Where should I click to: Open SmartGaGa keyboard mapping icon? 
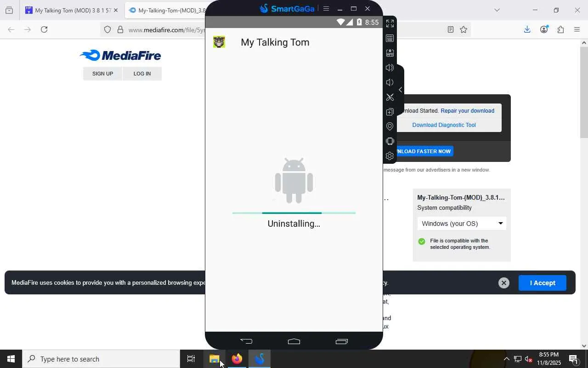pyautogui.click(x=390, y=38)
